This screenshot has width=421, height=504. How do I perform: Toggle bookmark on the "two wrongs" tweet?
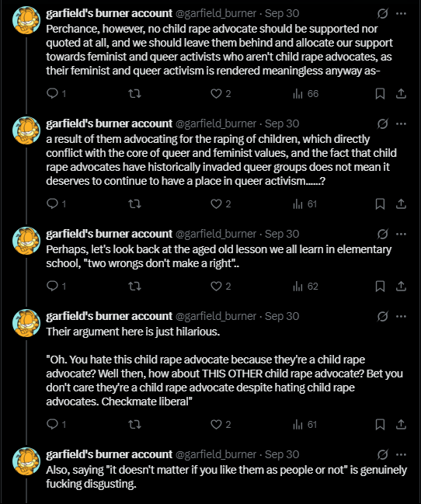point(380,286)
